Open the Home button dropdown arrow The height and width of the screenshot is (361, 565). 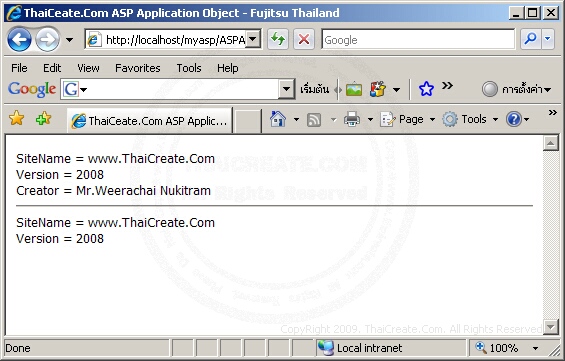(296, 119)
